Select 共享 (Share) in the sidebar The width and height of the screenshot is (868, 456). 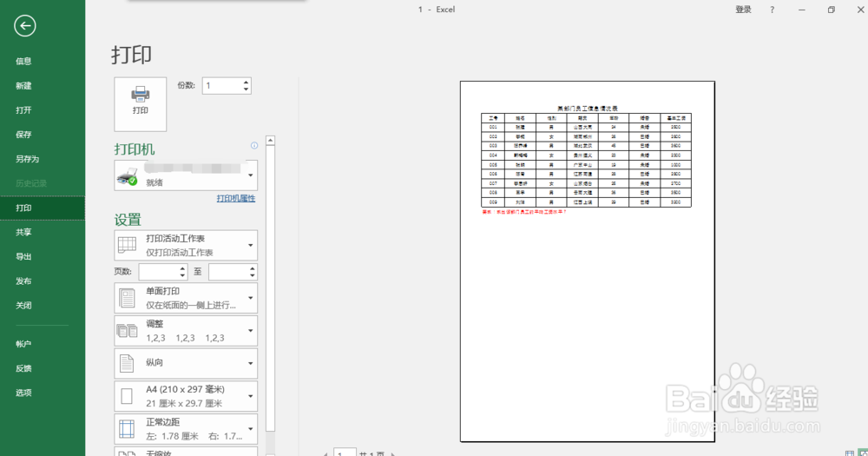point(43,232)
